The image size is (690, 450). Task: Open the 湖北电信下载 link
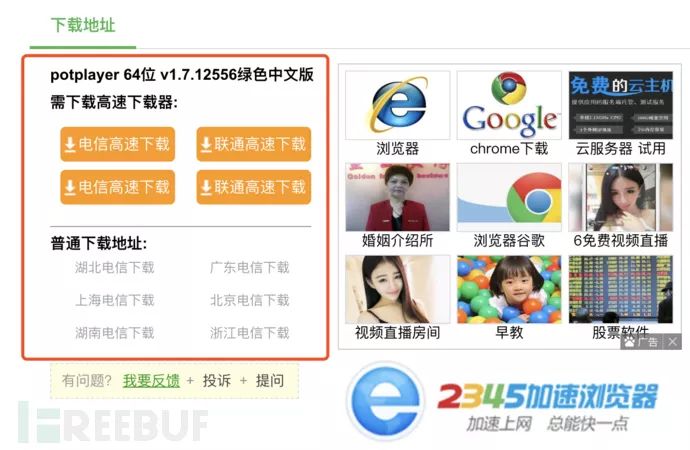[x=114, y=267]
